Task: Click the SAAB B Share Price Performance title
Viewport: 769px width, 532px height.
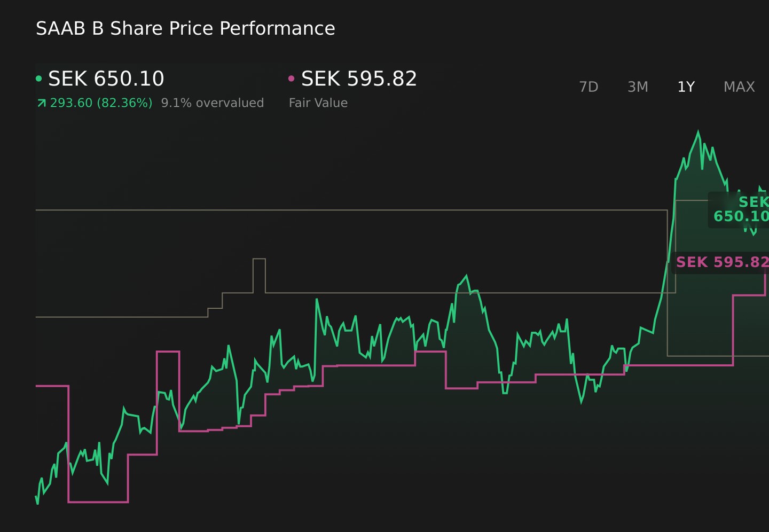Action: tap(185, 28)
